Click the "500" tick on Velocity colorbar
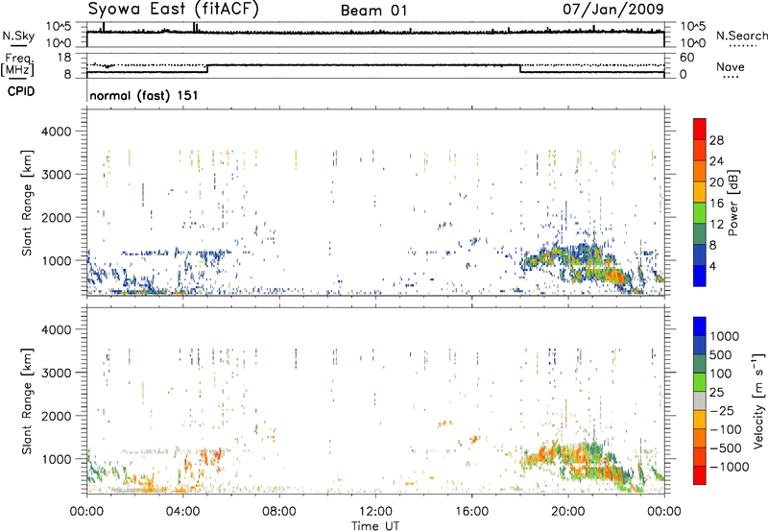 721,355
